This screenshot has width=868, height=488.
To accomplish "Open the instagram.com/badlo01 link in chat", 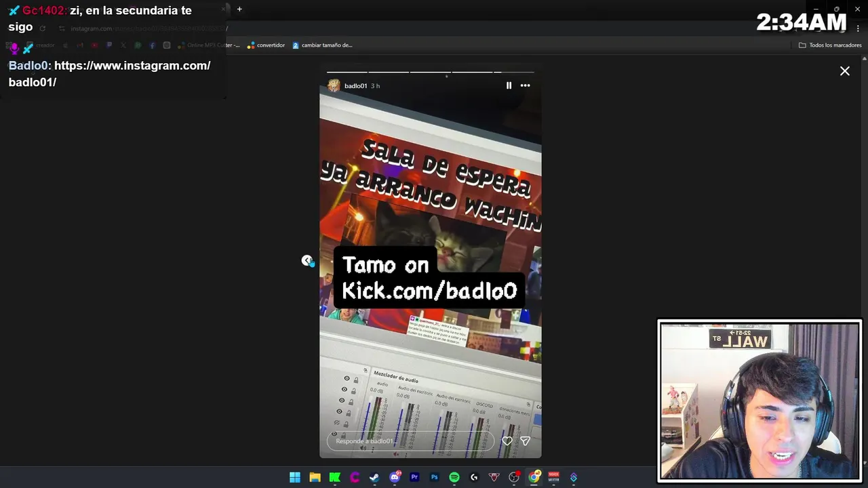I will [110, 74].
